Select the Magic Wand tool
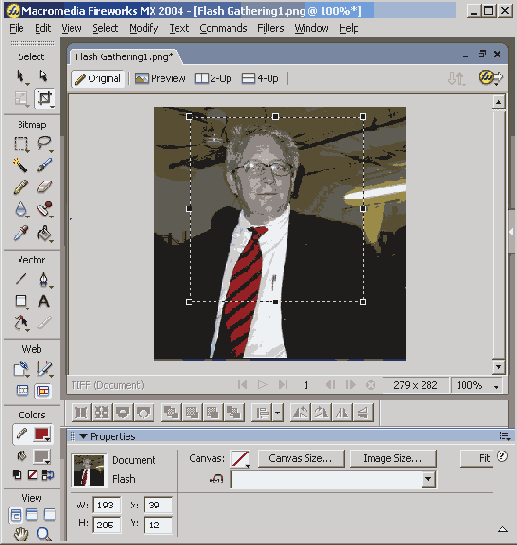The image size is (517, 545). pyautogui.click(x=20, y=165)
